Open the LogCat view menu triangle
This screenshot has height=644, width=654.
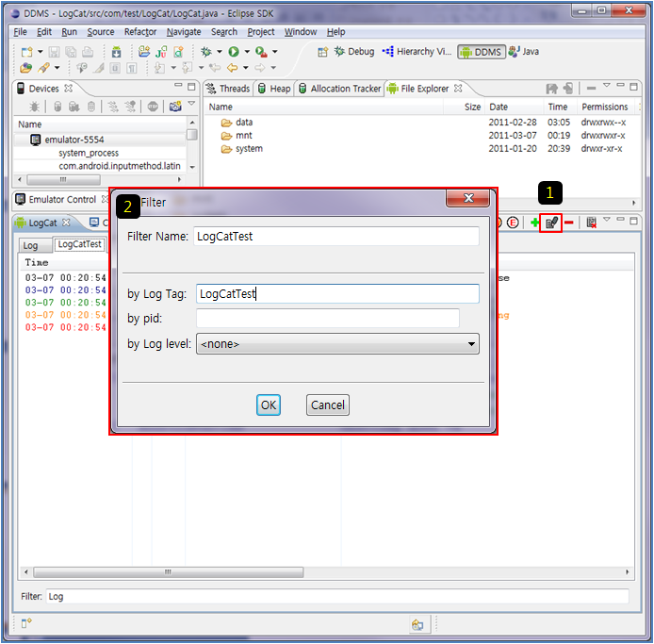(x=607, y=219)
